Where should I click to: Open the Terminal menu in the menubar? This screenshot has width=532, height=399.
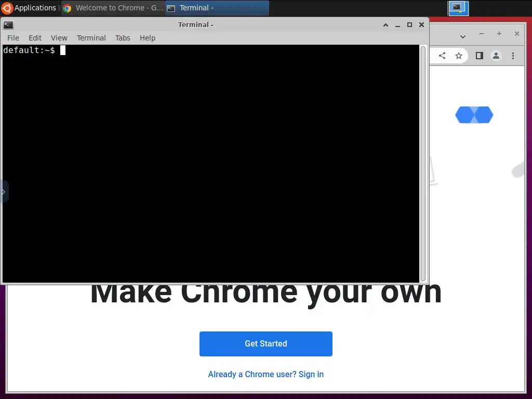(91, 37)
